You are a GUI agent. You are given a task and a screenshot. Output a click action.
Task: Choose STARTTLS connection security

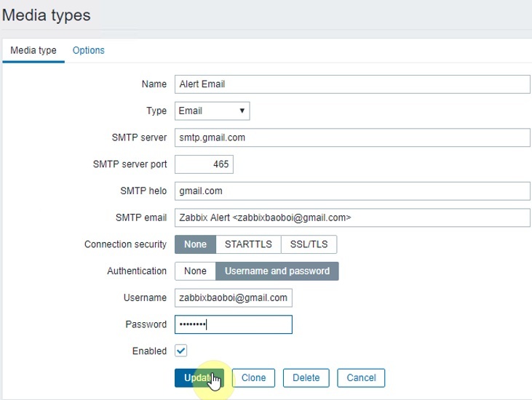[x=248, y=244]
